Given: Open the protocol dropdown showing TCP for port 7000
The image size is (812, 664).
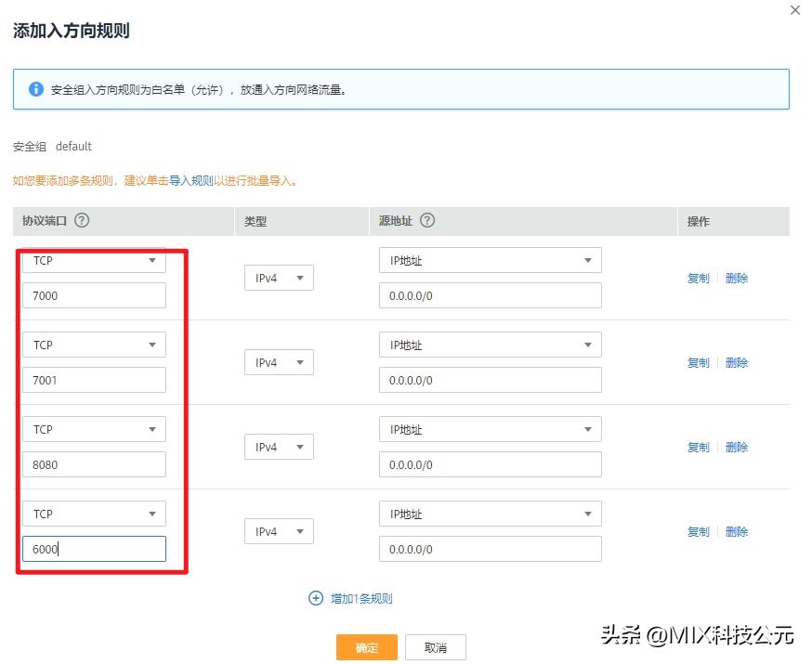Looking at the screenshot, I should [x=93, y=261].
